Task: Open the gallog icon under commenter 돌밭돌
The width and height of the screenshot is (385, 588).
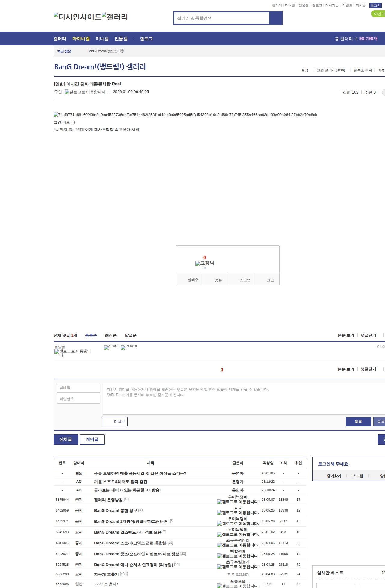Action: point(73,353)
